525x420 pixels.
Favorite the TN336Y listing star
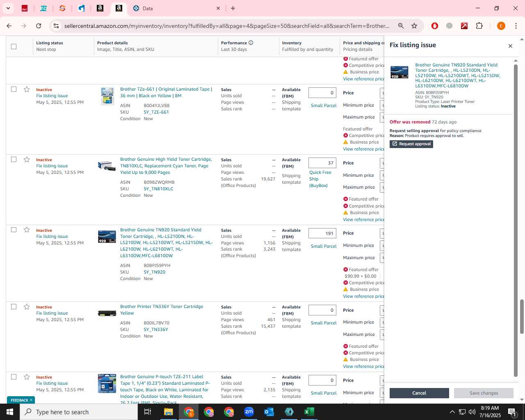click(x=27, y=307)
